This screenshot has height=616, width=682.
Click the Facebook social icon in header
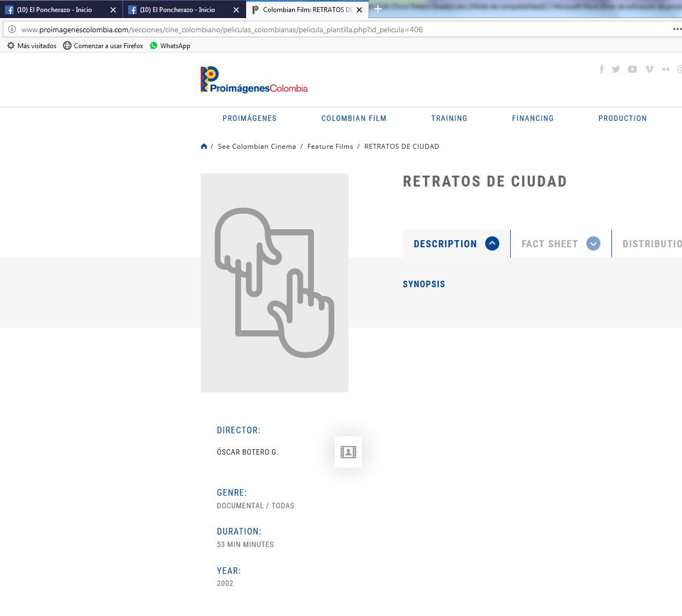602,69
